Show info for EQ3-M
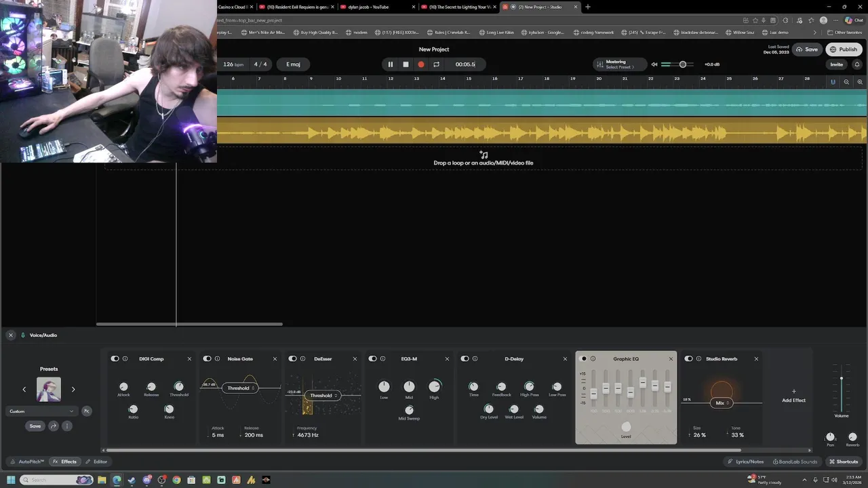Viewport: 868px width, 488px height. pos(382,359)
